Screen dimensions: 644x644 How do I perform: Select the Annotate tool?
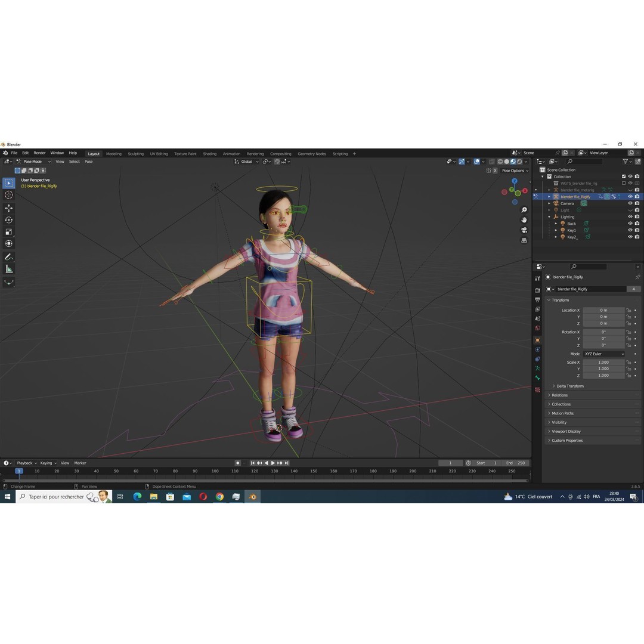(x=8, y=257)
